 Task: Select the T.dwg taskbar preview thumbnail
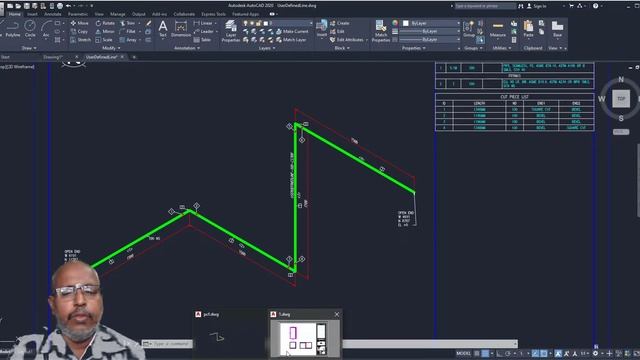(304, 338)
